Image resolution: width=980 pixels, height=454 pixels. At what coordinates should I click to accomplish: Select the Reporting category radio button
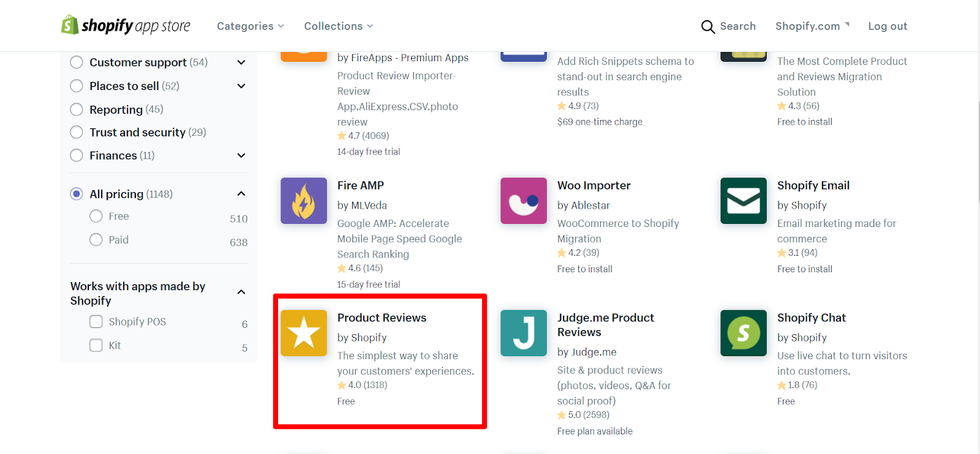77,110
